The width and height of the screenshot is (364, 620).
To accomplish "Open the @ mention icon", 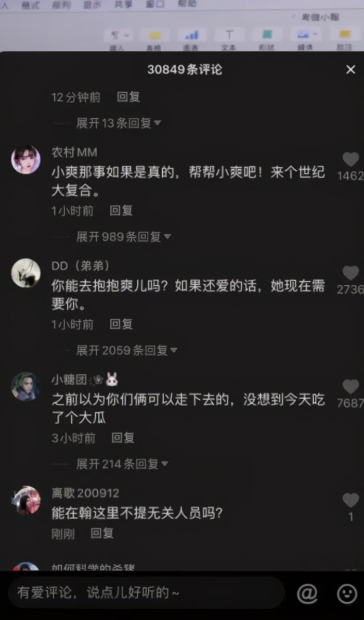I will coord(307,593).
